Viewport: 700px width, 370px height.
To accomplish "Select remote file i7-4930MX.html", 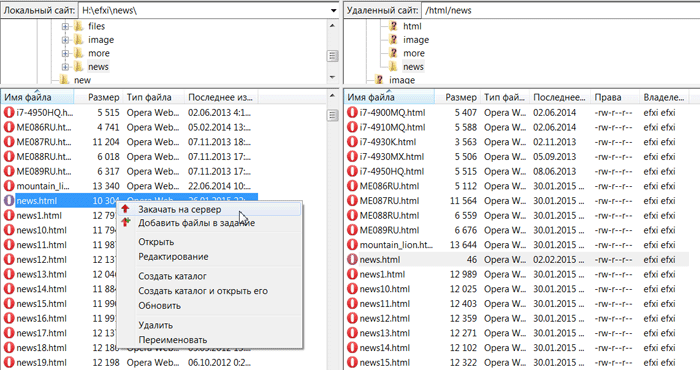I will click(x=392, y=157).
